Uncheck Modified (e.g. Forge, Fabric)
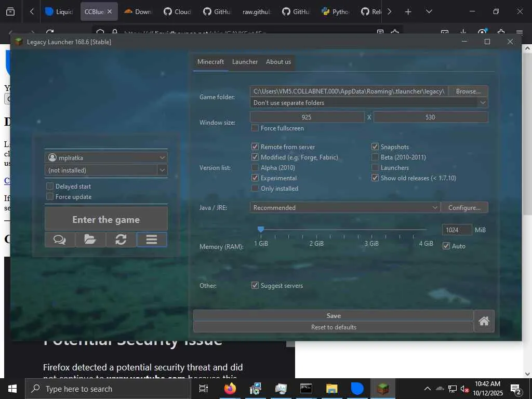Image resolution: width=532 pixels, height=399 pixels. (x=255, y=157)
